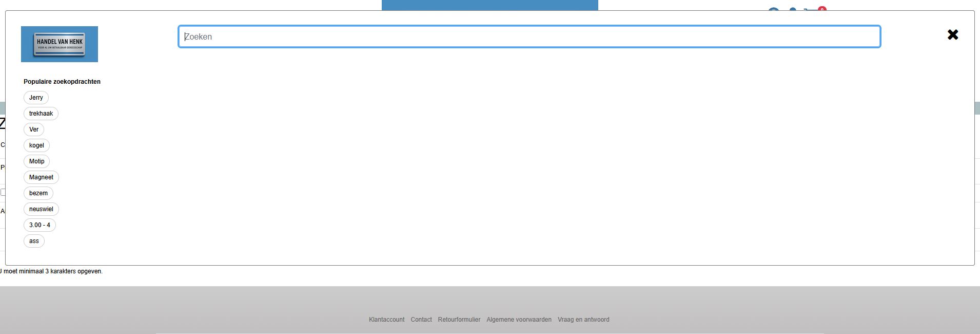980x334 pixels.
Task: Click the 'Motip' search chip
Action: pos(36,161)
